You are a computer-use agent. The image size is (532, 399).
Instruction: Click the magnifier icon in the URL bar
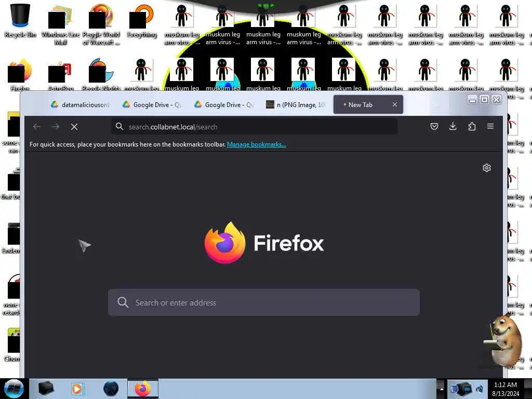[119, 127]
